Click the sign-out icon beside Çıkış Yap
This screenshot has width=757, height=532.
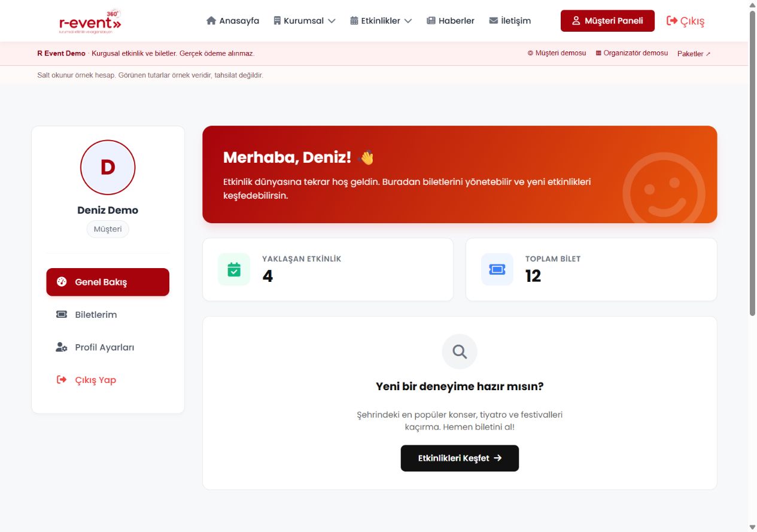(x=62, y=379)
